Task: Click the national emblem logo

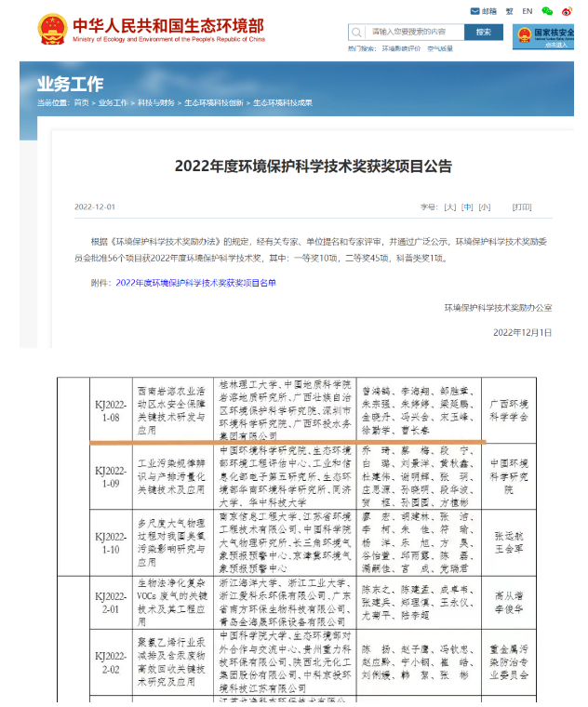Action: coord(52,30)
